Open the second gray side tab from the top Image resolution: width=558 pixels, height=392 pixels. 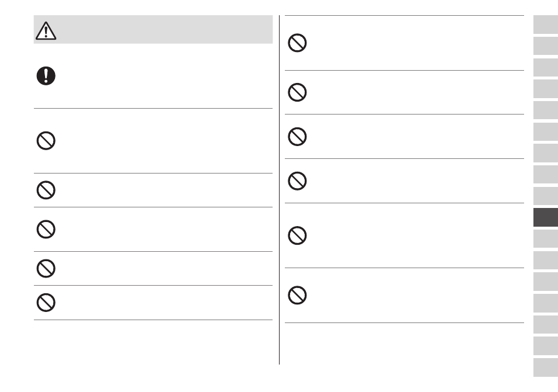click(546, 46)
